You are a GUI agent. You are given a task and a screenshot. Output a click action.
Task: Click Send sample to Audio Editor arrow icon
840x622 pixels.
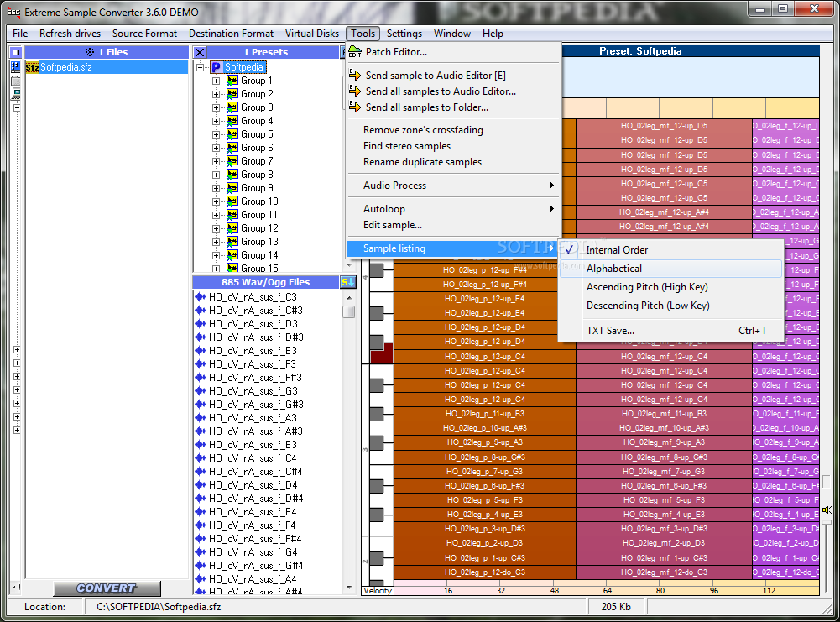[355, 75]
